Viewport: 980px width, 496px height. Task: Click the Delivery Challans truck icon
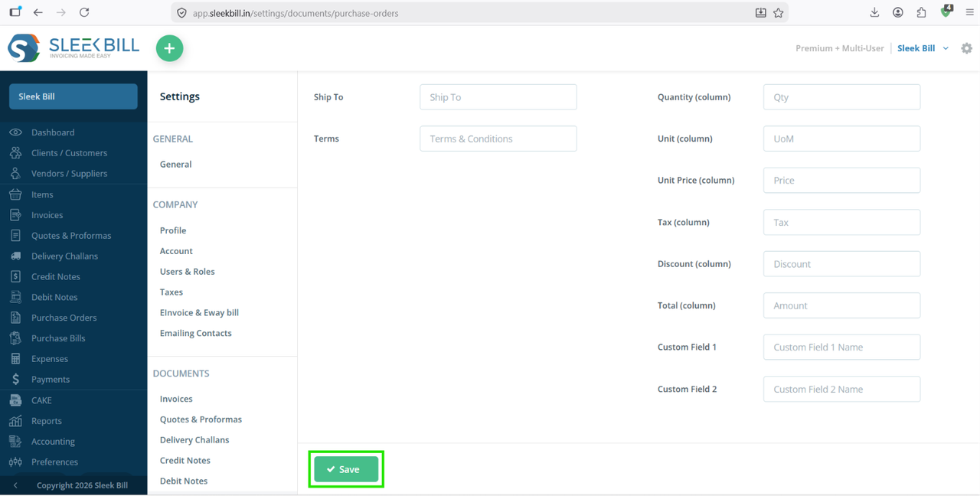tap(15, 256)
